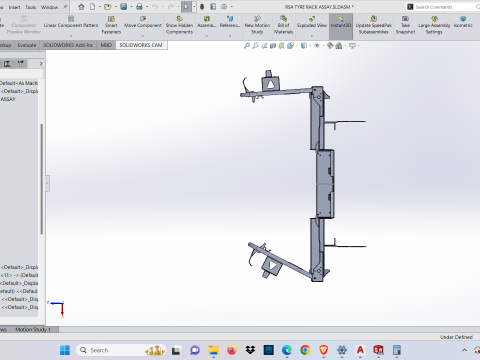480x360 pixels.
Task: Open the Tools menu
Action: [x=31, y=7]
